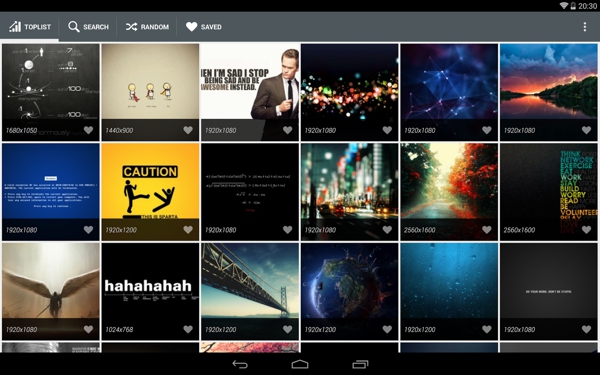Viewport: 600px width, 375px height.
Task: Favorite the colorful bokeh lights wallpaper
Action: [x=387, y=130]
